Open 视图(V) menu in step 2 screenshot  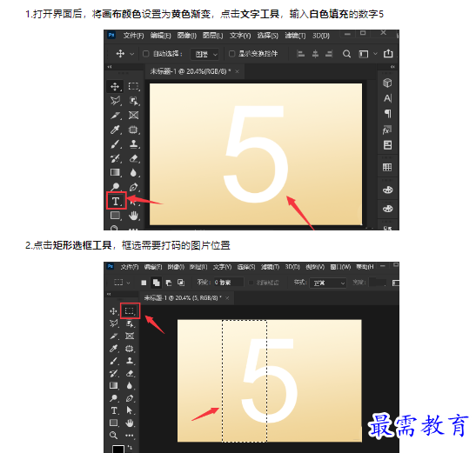(315, 267)
